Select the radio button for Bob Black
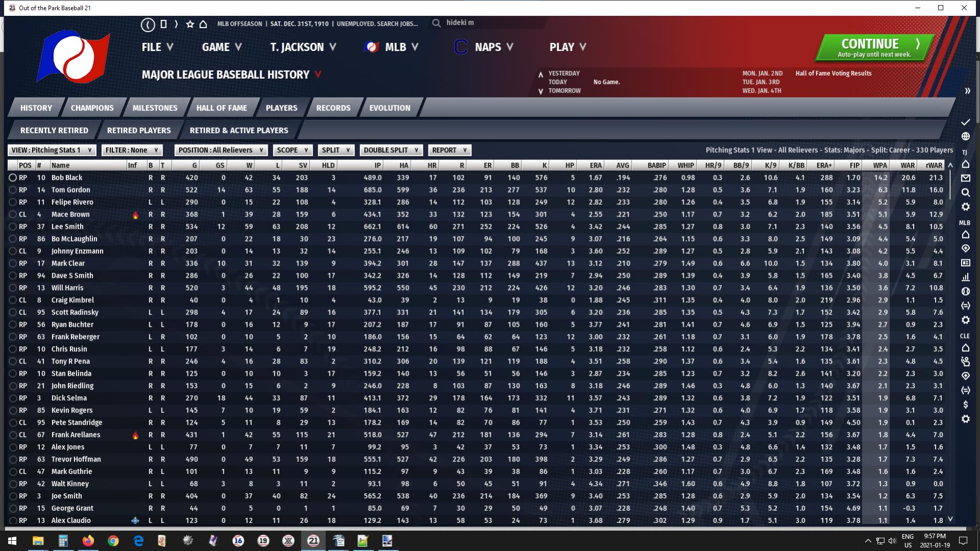This screenshot has width=980, height=551. pos(13,178)
